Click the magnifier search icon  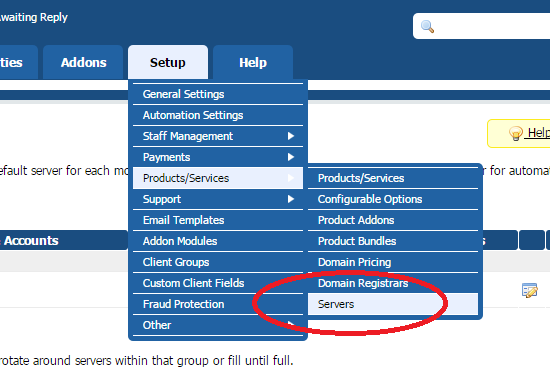click(427, 27)
